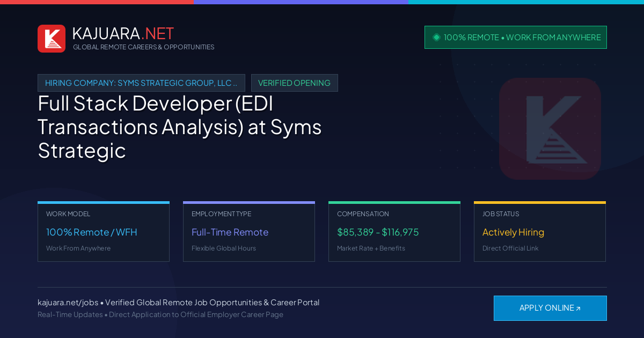Click the arrow icon in Apply Online
Image resolution: width=644 pixels, height=338 pixels.
coord(578,308)
